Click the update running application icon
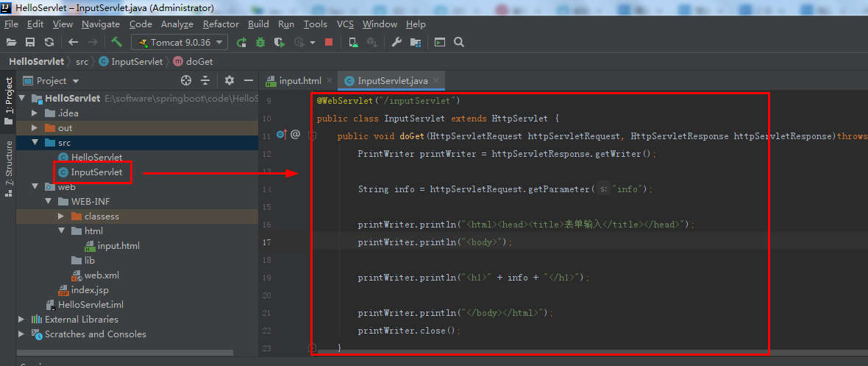 [352, 42]
